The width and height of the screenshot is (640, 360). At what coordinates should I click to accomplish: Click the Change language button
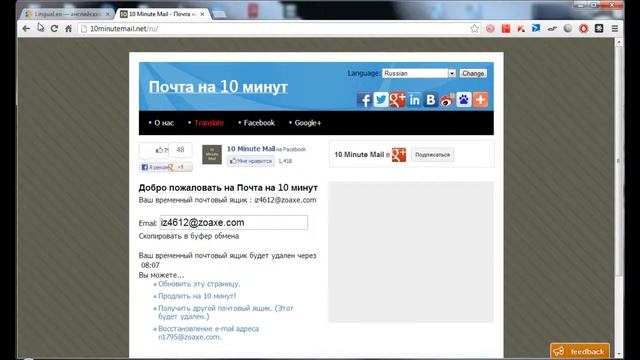coord(473,73)
